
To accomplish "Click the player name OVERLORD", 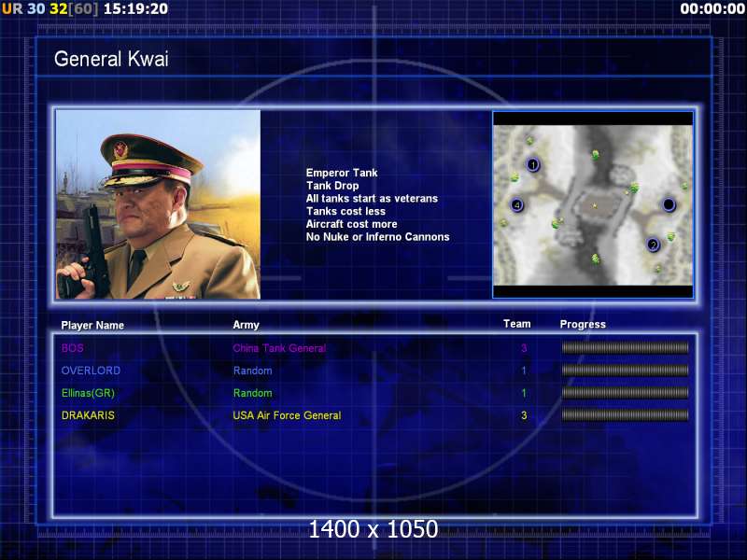I will pyautogui.click(x=91, y=371).
